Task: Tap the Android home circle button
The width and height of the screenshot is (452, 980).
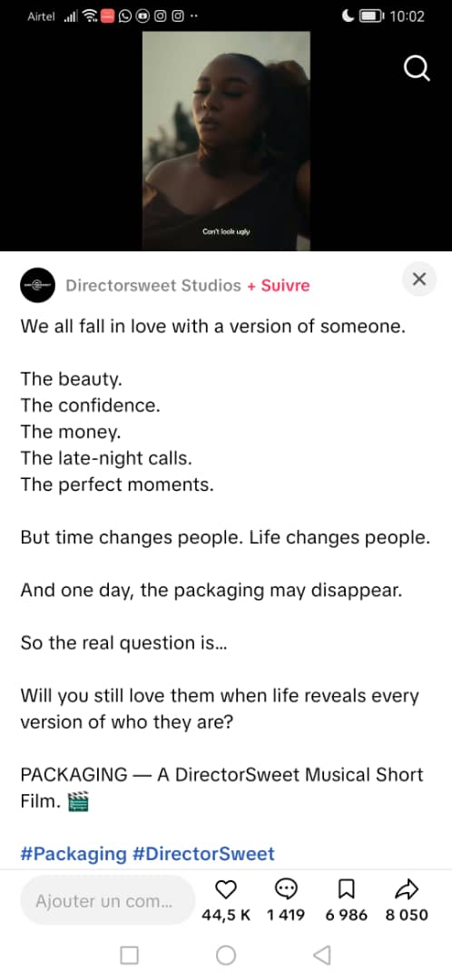Action: click(x=226, y=955)
